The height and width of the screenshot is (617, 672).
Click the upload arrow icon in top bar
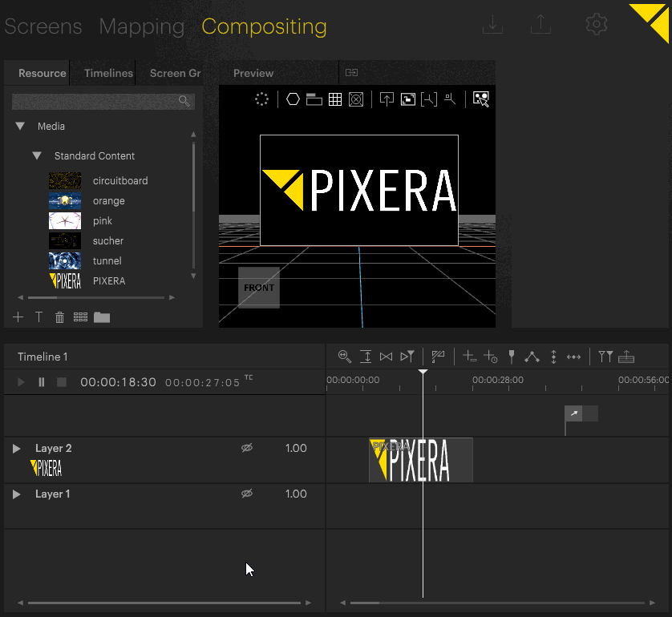coord(540,24)
